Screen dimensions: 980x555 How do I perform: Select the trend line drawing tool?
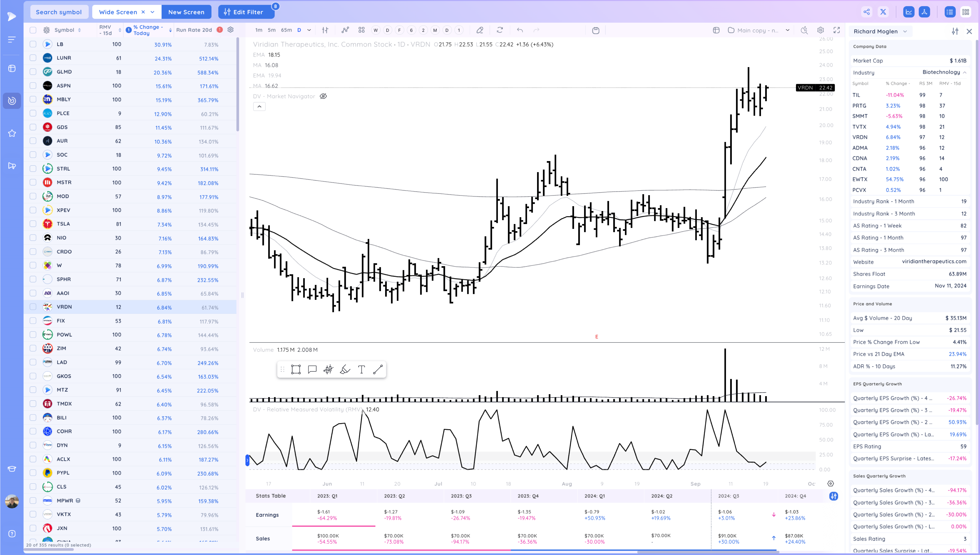pyautogui.click(x=378, y=369)
